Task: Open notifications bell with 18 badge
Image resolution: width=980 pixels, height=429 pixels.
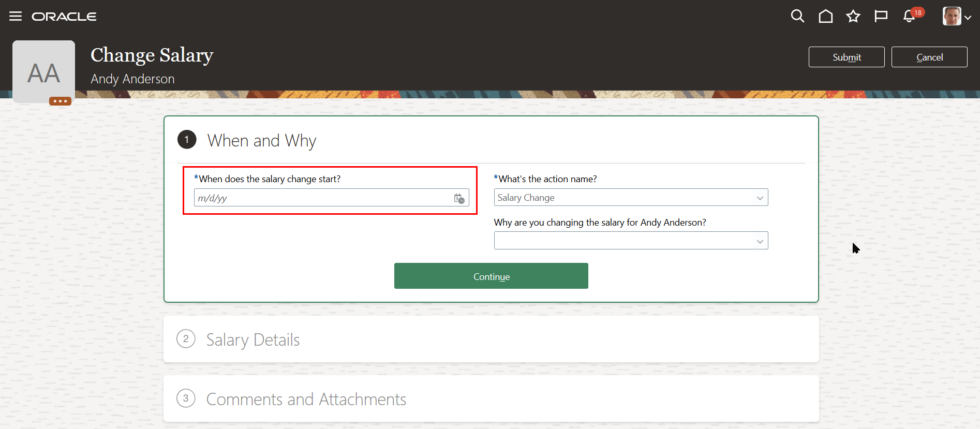Action: 912,16
